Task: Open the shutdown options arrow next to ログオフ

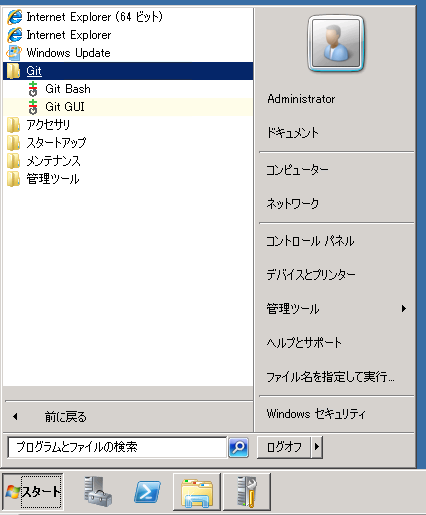Action: coord(317,447)
